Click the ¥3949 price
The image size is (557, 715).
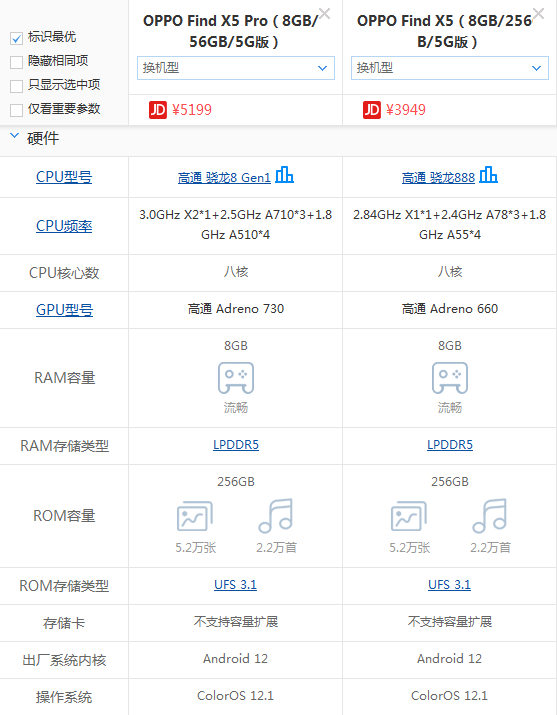click(406, 110)
